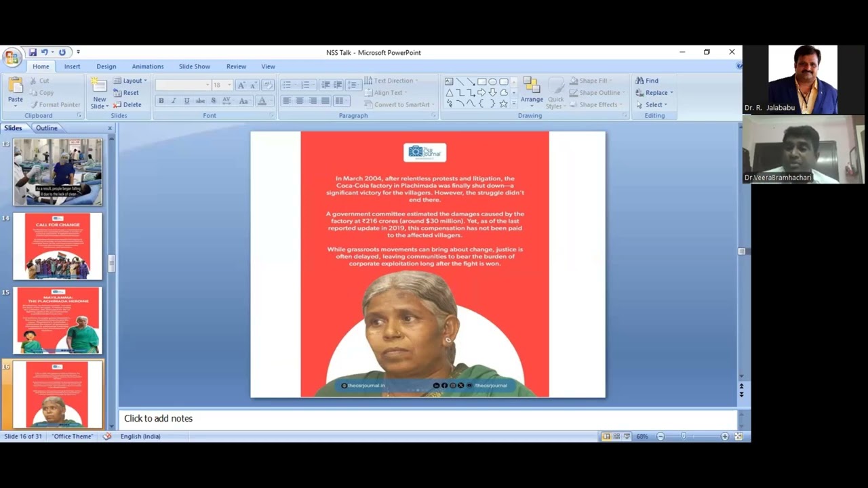Viewport: 868px width, 488px height.
Task: Open the Layout dropdown
Action: (130, 81)
